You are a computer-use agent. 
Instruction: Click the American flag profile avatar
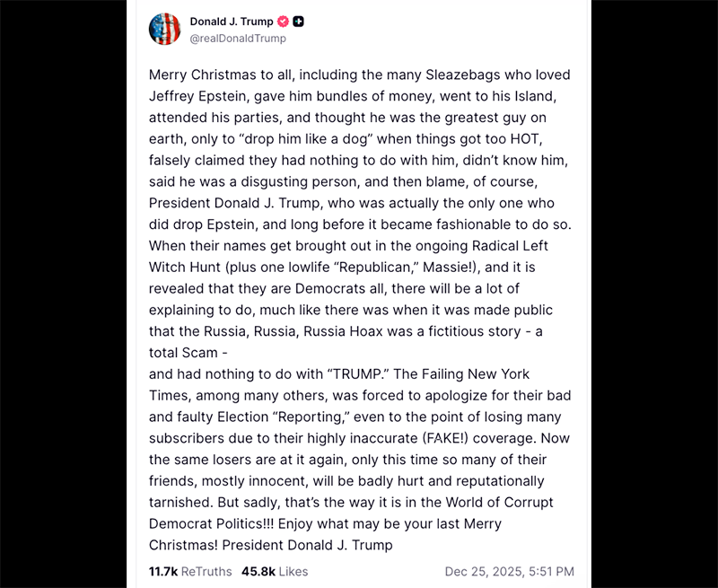coord(164,30)
